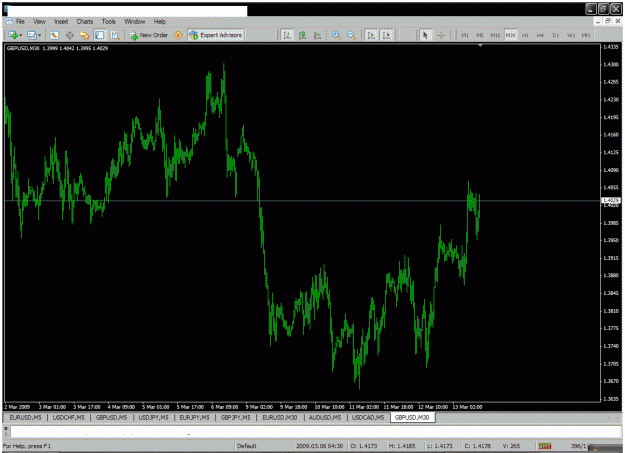The width and height of the screenshot is (625, 453).
Task: Click the O: 1.4173 status entry
Action: (364, 446)
